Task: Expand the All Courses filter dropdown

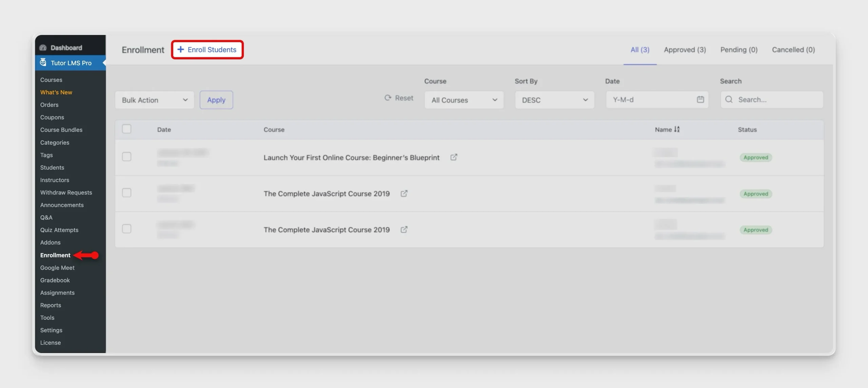Action: pos(464,100)
